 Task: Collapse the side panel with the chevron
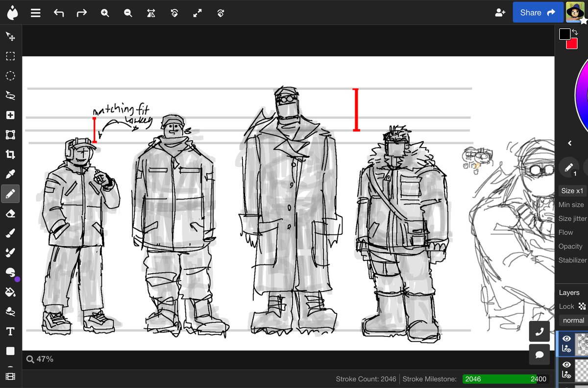coord(570,143)
